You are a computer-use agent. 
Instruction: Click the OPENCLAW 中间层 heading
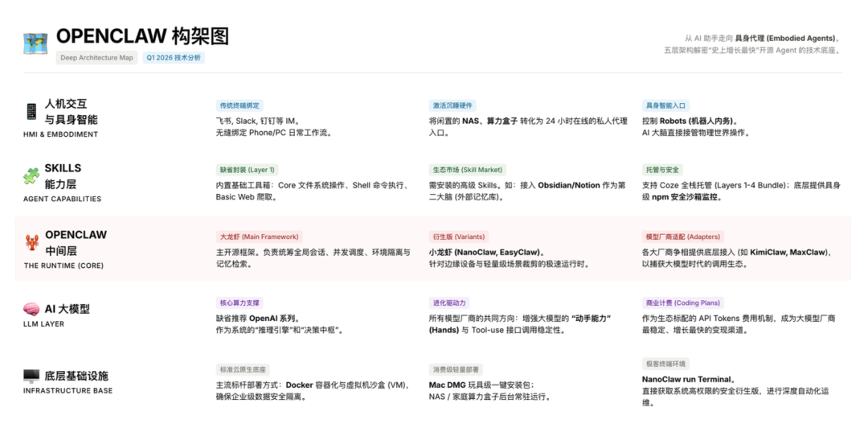(x=76, y=242)
